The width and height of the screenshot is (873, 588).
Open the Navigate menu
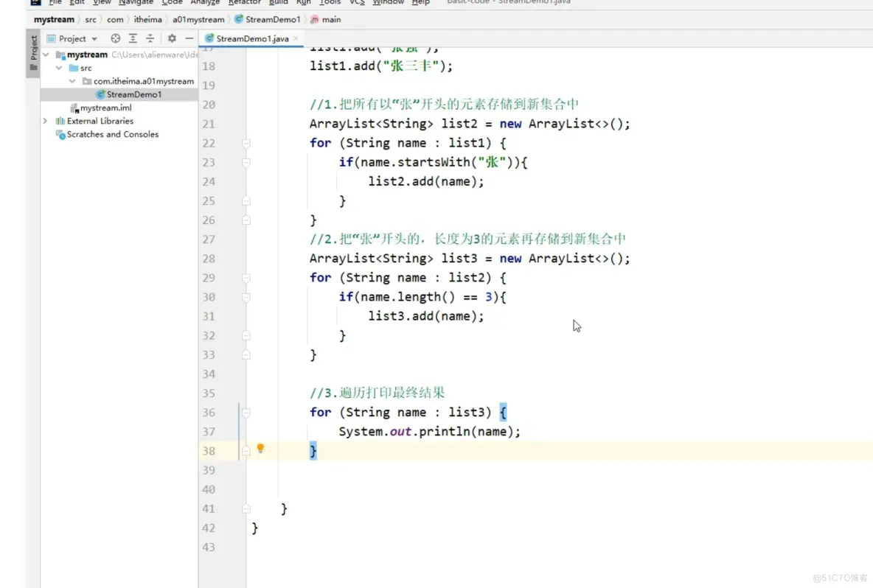point(136,2)
